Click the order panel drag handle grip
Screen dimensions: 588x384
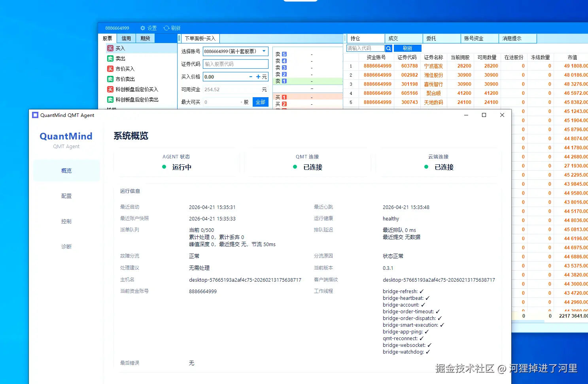pos(179,38)
